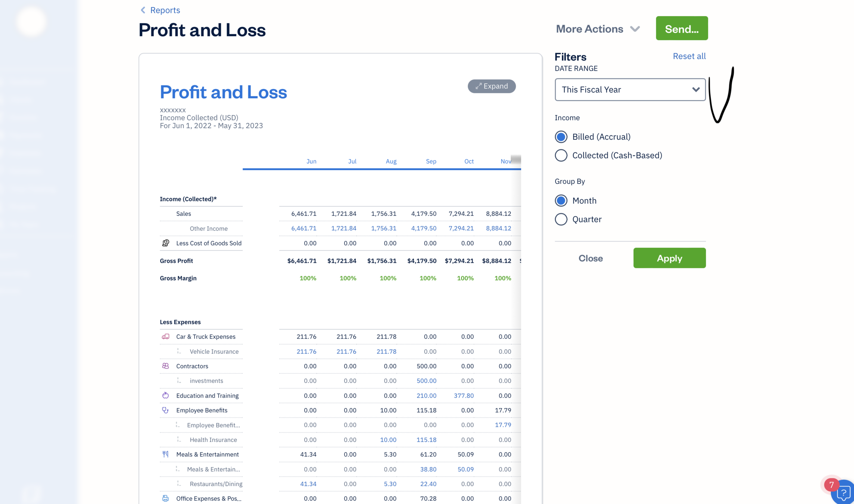Open the help chat bubble icon
The image size is (854, 504).
coord(843,494)
